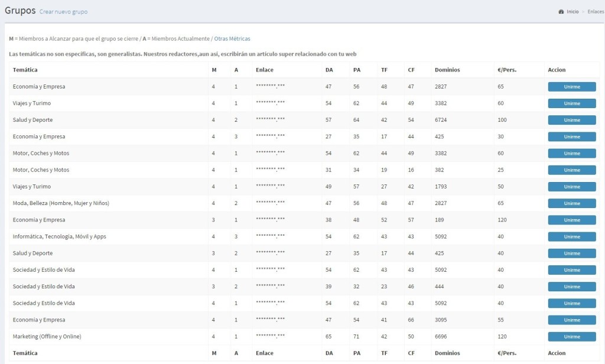This screenshot has width=605, height=364.
Task: Select the Moda, Belleza (Hombre, Mujer y Niños) cell
Action: coord(61,203)
